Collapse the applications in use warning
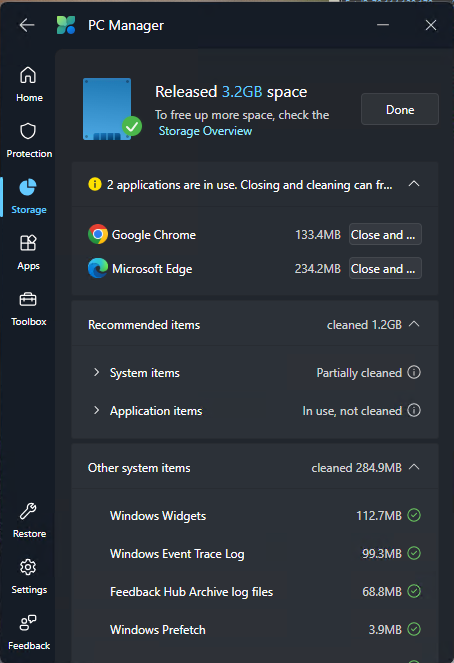This screenshot has width=454, height=663. point(414,184)
